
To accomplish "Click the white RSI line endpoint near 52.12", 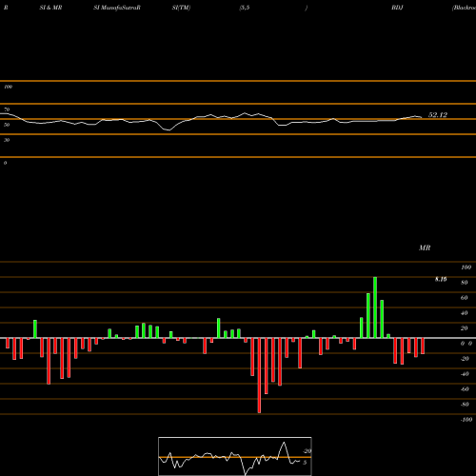I will (x=421, y=117).
